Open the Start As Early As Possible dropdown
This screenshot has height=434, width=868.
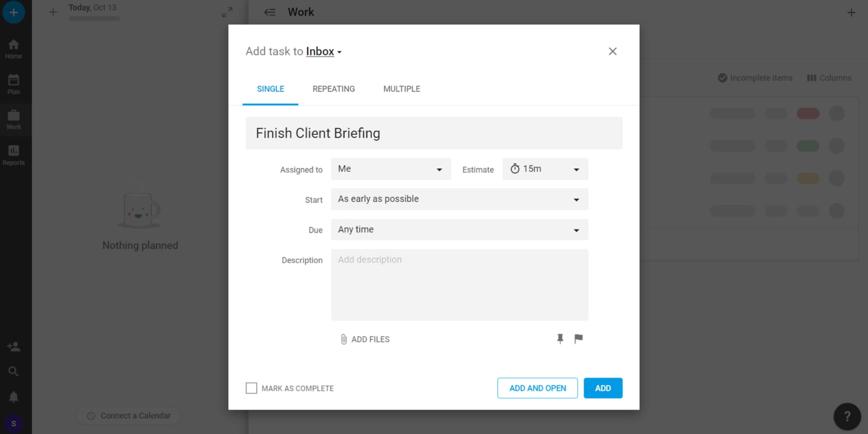pos(459,199)
